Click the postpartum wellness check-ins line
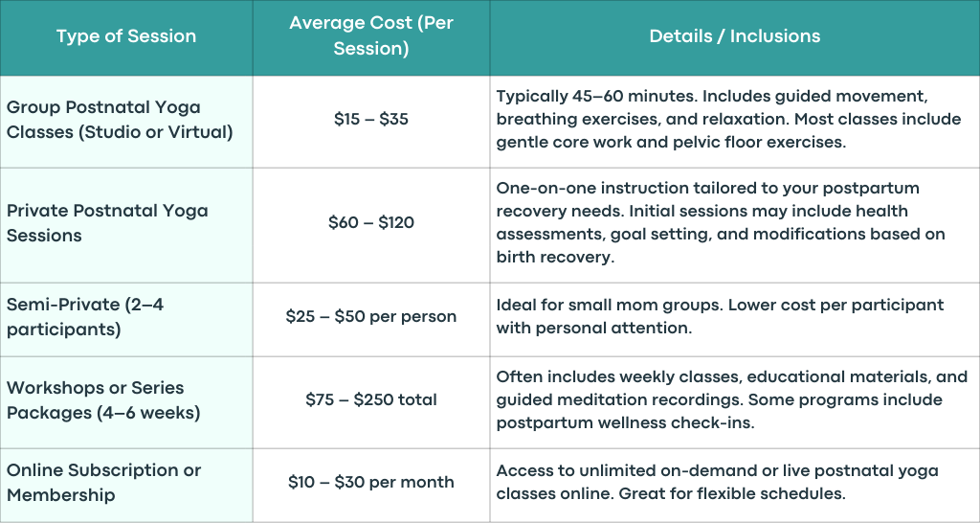The image size is (980, 523). coord(626,423)
